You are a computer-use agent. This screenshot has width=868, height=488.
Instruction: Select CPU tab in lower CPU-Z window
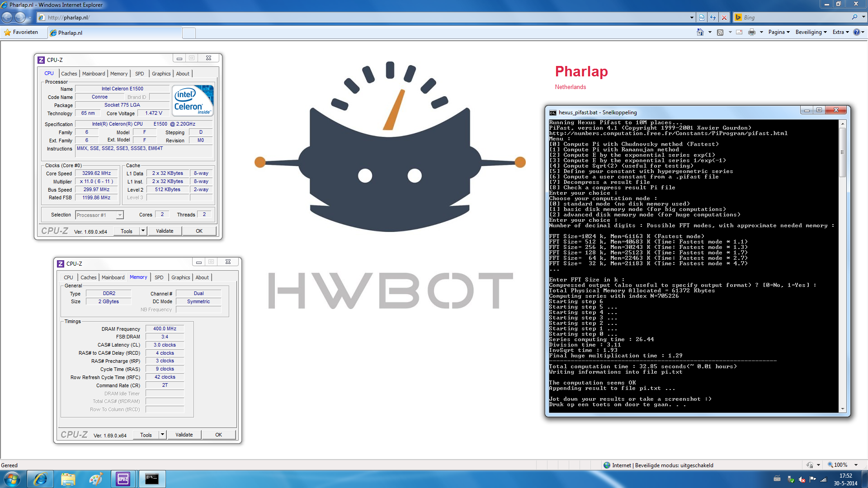[68, 277]
